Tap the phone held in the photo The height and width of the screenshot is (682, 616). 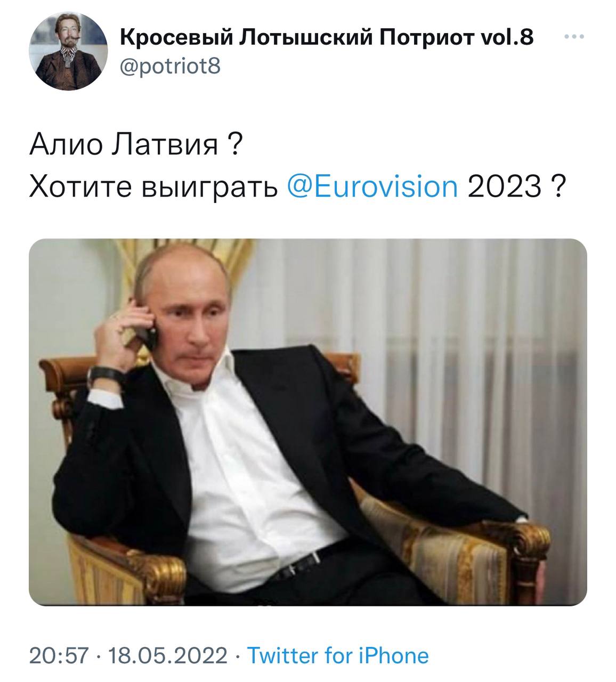point(147,330)
